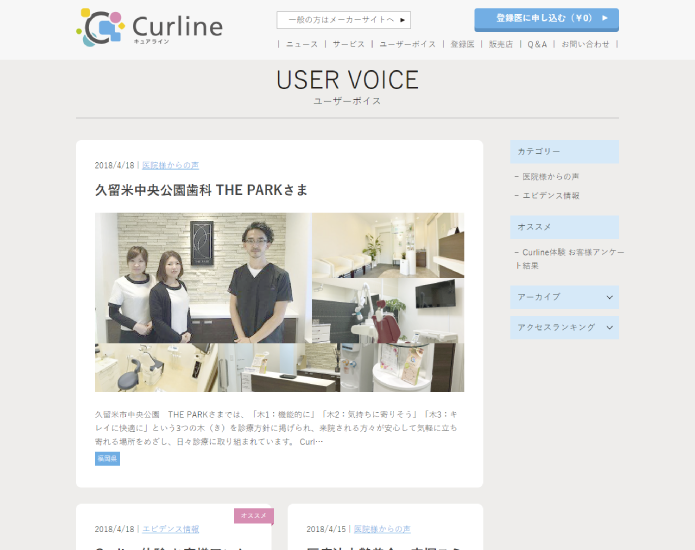Click the アクセスランキング chevron arrow

tap(609, 328)
